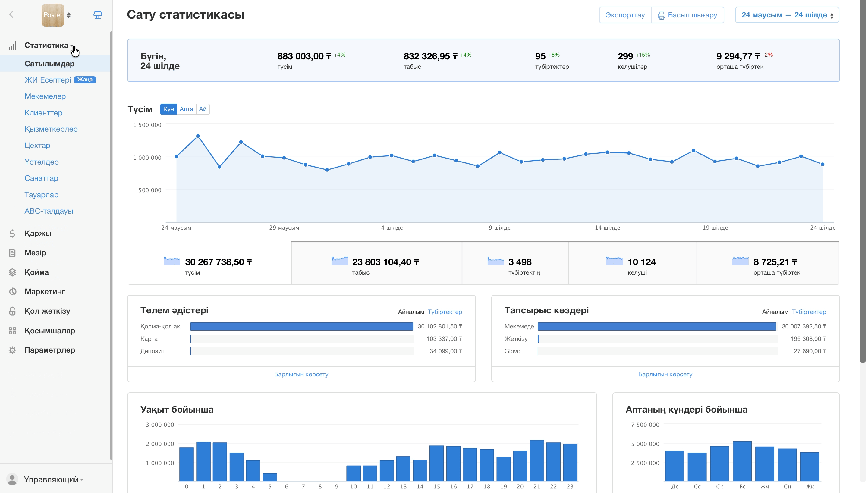
Task: Switch revenue chart to Апта view
Action: (x=186, y=109)
